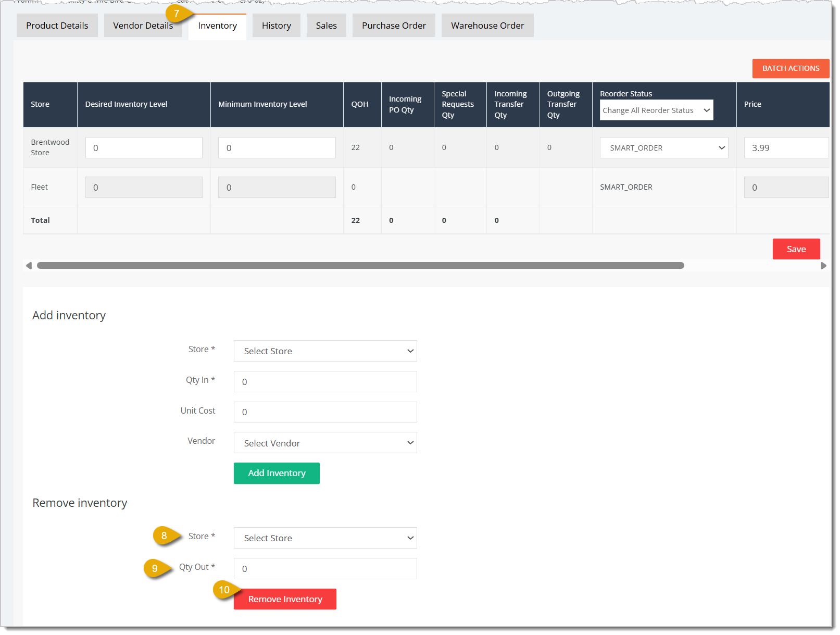This screenshot has height=635, width=840.
Task: Click the Brentwood Store Desired Inventory Level field
Action: point(144,148)
